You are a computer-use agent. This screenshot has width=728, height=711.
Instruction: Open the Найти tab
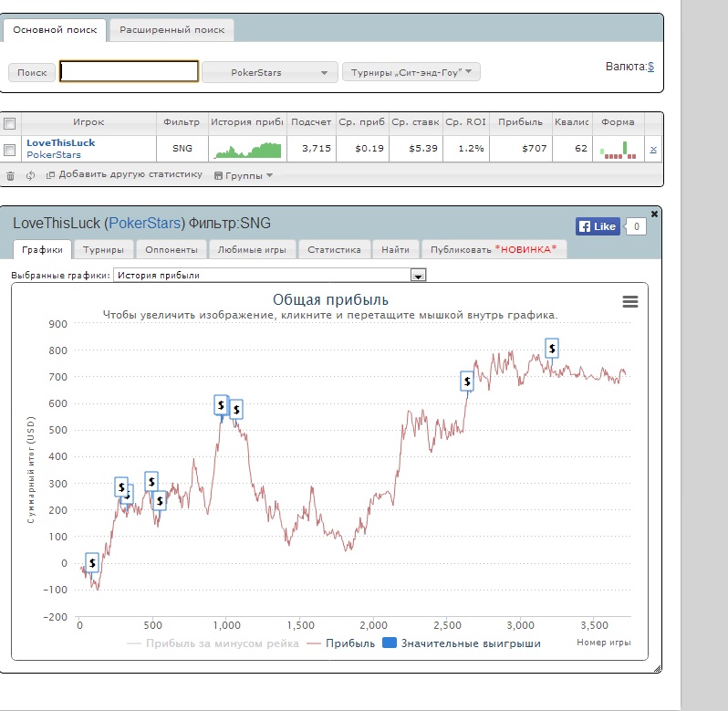click(x=396, y=249)
